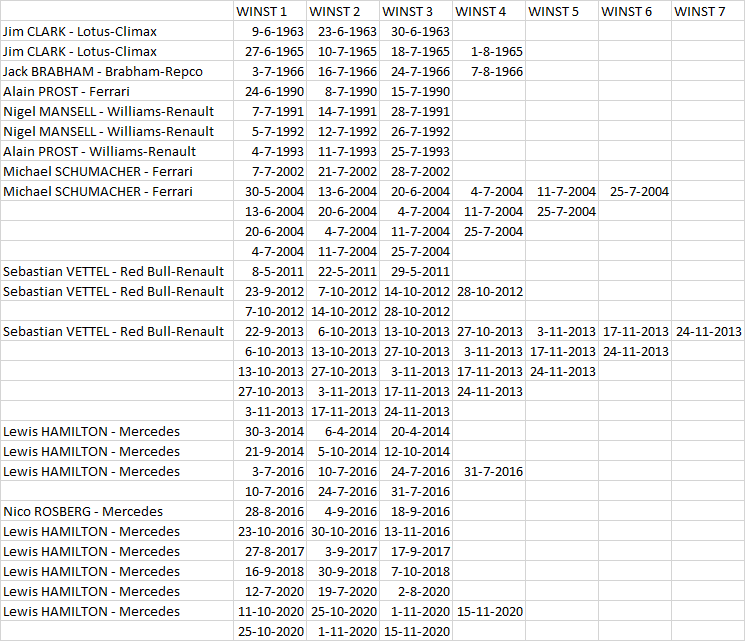Click the cell with date 2-8-2020
Image resolution: width=745 pixels, height=641 pixels.
click(x=416, y=591)
